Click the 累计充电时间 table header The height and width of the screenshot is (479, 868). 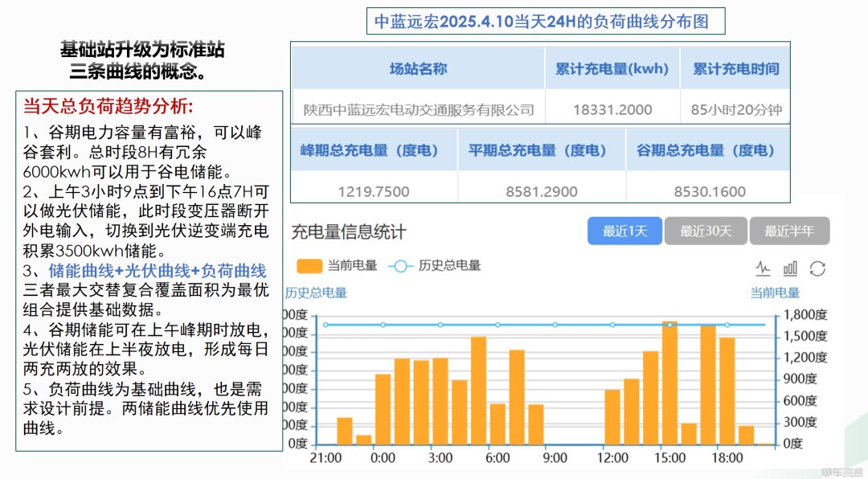coord(736,68)
